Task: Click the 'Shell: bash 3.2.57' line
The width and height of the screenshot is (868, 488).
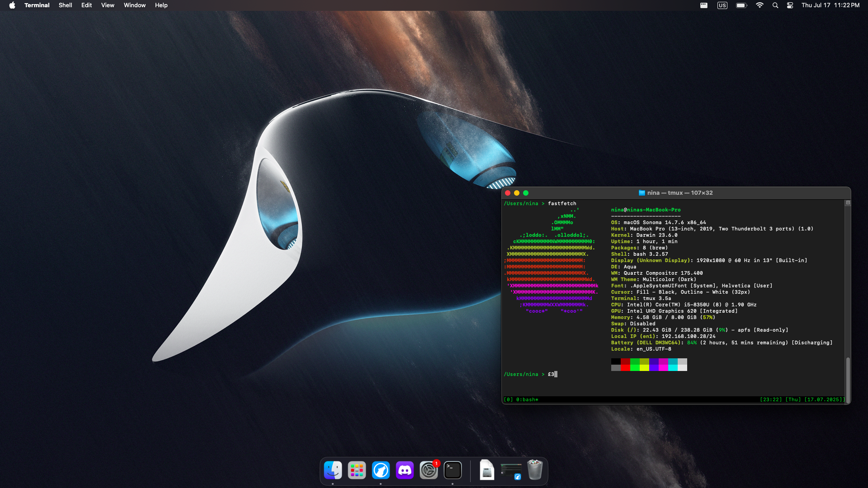Action: (x=639, y=254)
